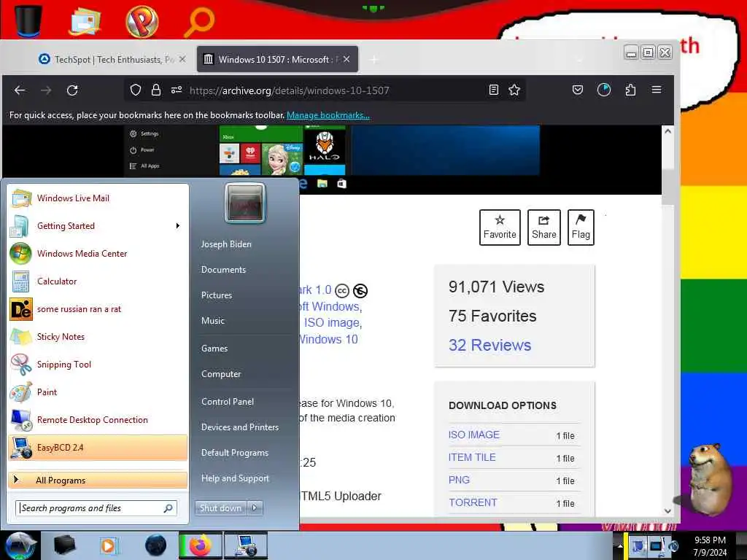Show hidden system tray icons arrow

619,545
